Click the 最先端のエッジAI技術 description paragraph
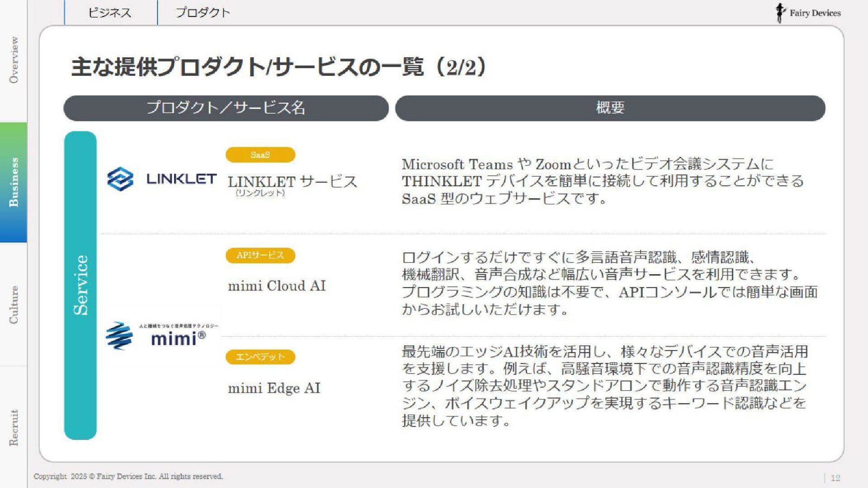This screenshot has height=488, width=868. (x=605, y=386)
